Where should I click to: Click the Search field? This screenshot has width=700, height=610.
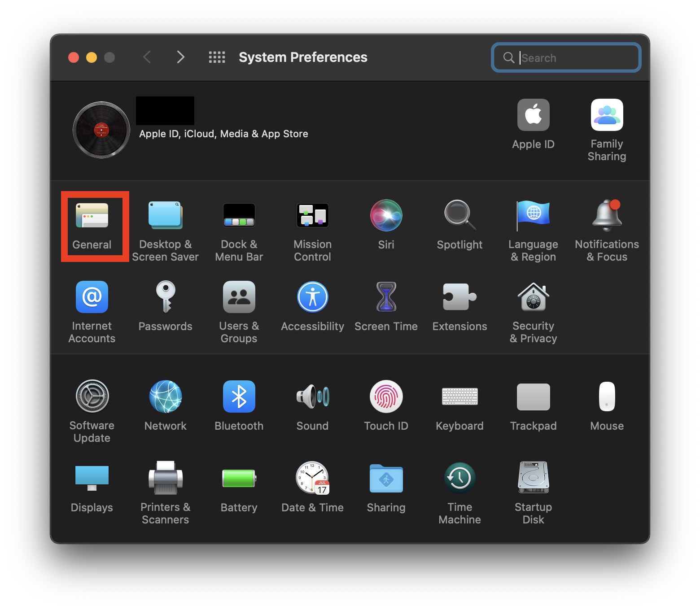(x=566, y=57)
